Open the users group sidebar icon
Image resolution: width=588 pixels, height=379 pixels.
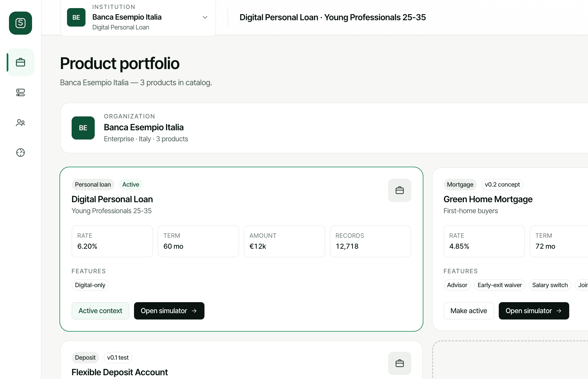(x=21, y=122)
